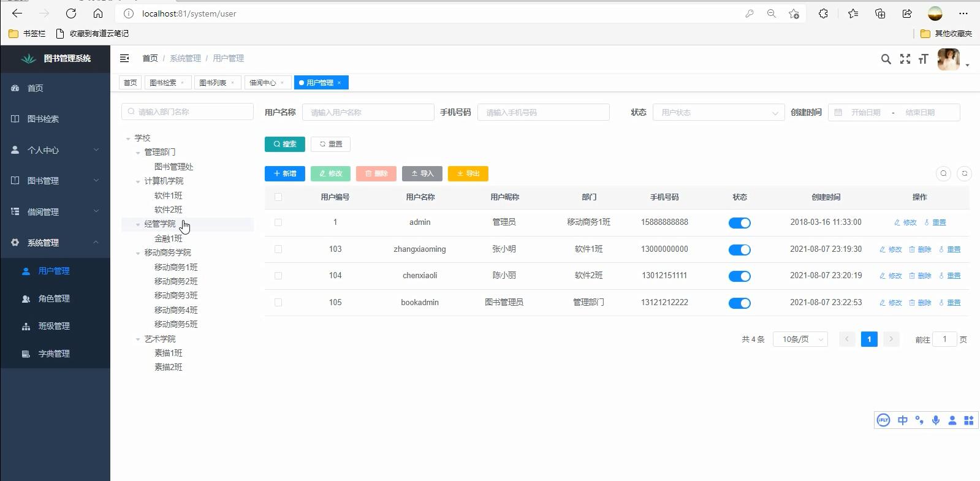Expand 图书管理 in the sidebar
This screenshot has height=481, width=980.
(x=55, y=181)
